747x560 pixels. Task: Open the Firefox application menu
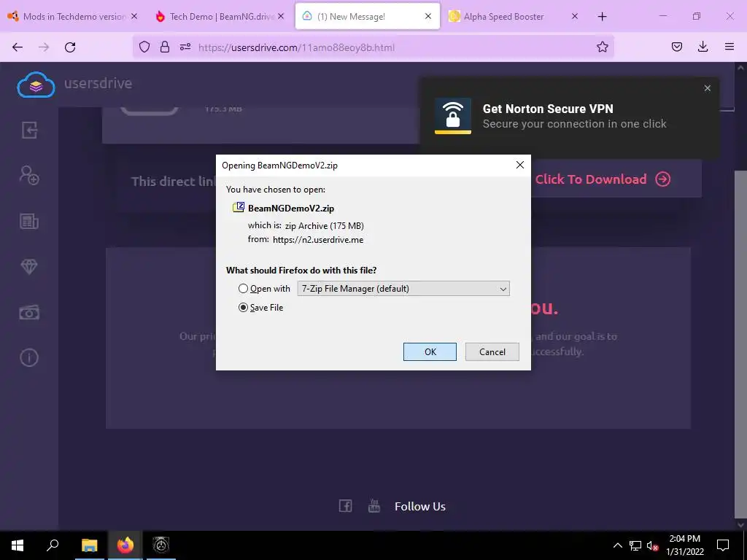coord(729,47)
